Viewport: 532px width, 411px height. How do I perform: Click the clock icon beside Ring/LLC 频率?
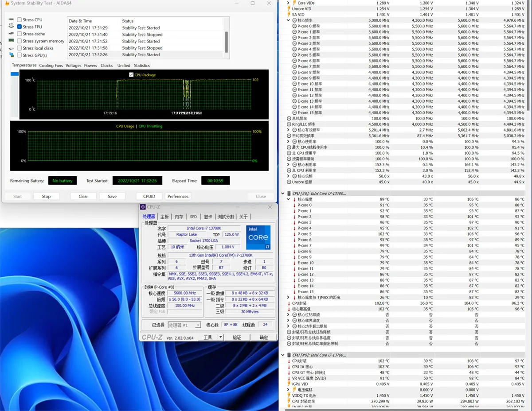click(x=289, y=124)
